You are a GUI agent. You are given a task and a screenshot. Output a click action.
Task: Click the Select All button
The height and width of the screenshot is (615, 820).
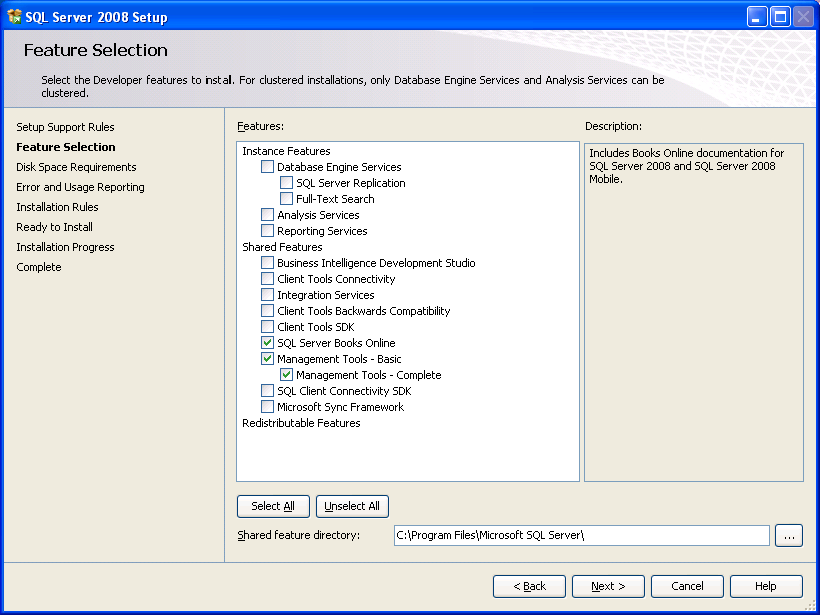[273, 506]
